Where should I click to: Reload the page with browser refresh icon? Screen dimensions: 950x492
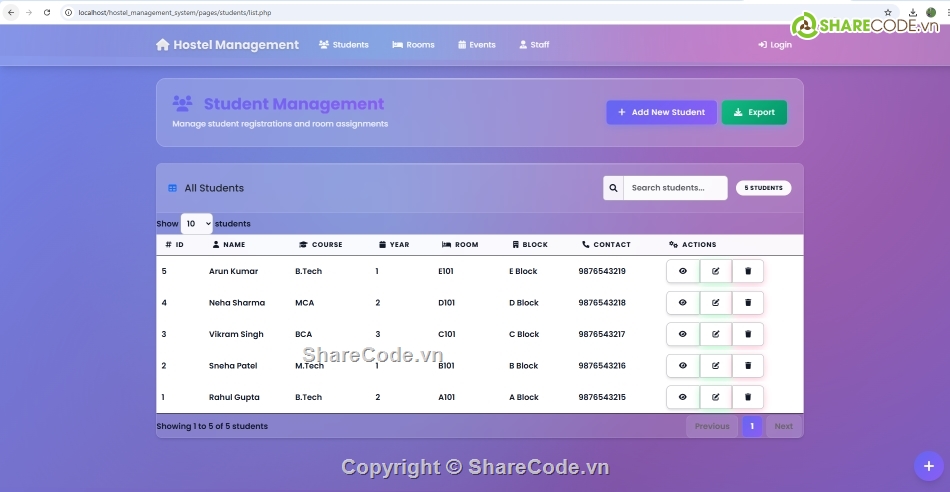click(46, 12)
